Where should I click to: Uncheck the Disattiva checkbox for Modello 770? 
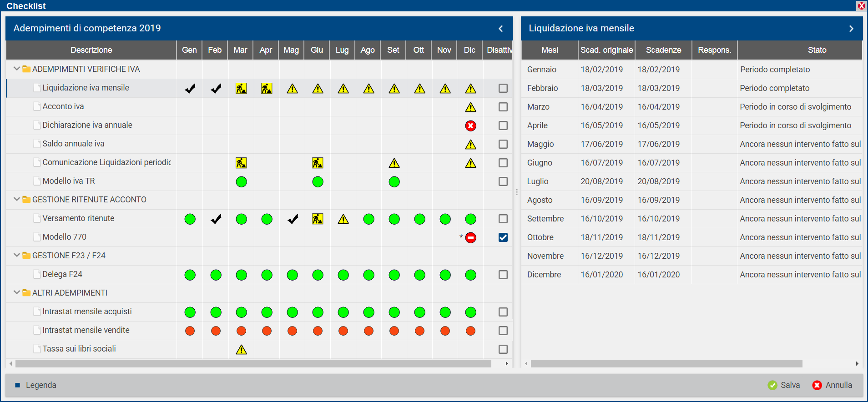click(503, 237)
